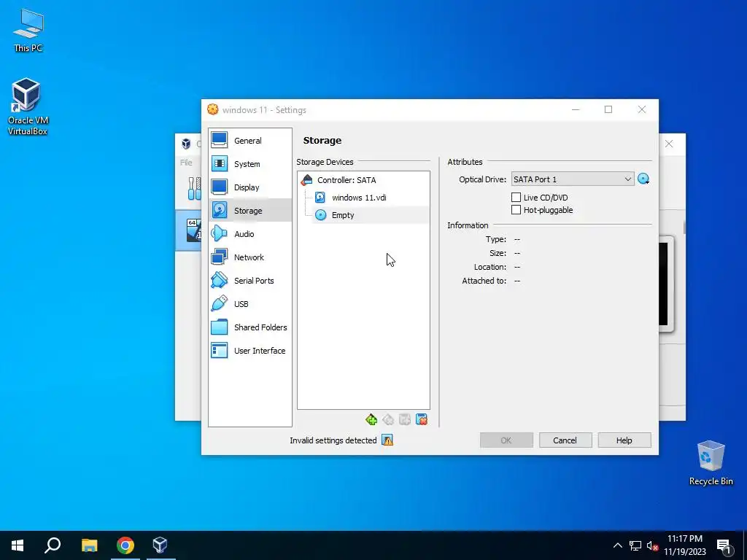The height and width of the screenshot is (560, 747).
Task: Click the add storage attachment icon
Action: pos(404,419)
